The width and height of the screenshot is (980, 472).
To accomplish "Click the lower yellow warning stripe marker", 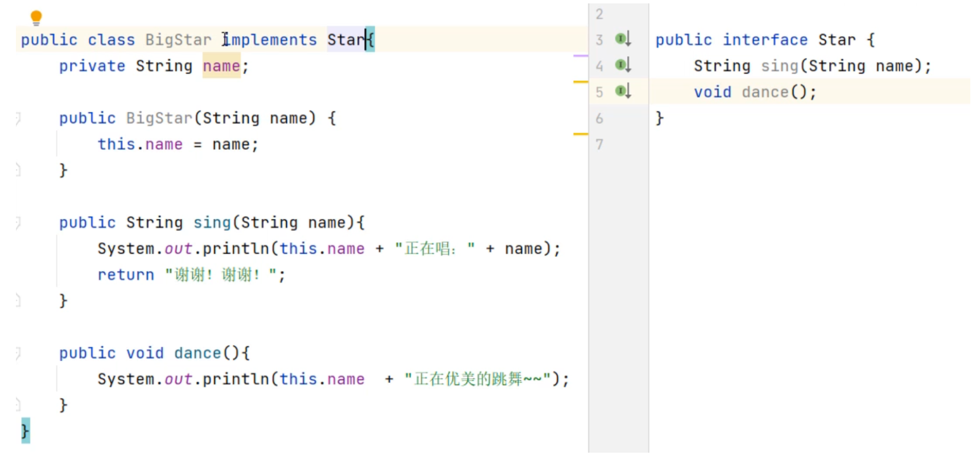I will click(580, 134).
